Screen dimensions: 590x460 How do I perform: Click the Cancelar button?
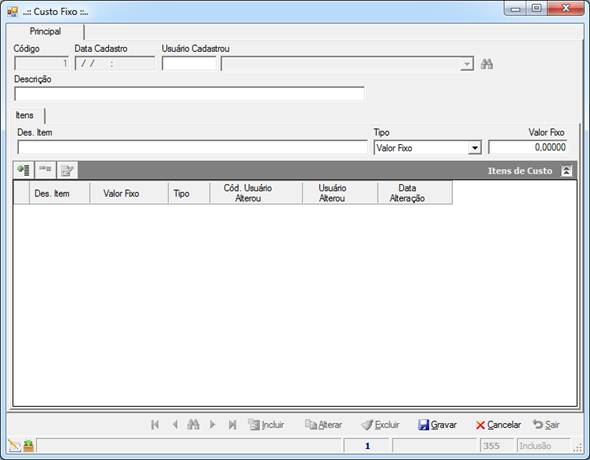pyautogui.click(x=498, y=425)
